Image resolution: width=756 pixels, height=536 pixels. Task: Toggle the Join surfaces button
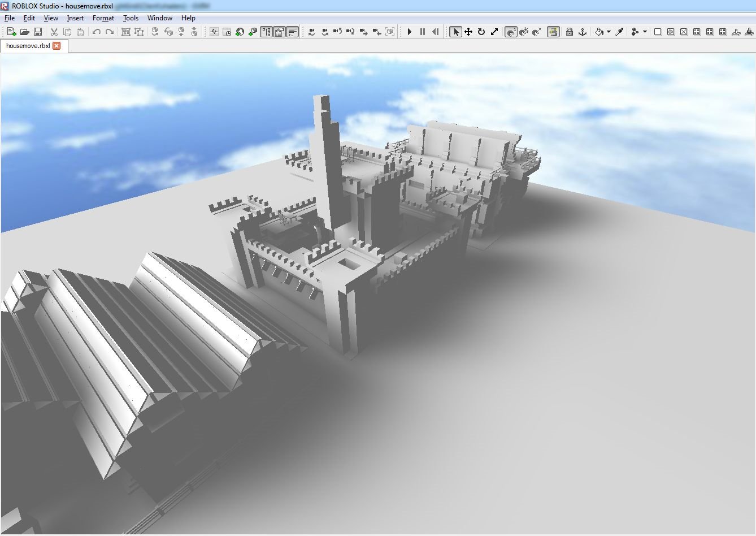click(553, 32)
